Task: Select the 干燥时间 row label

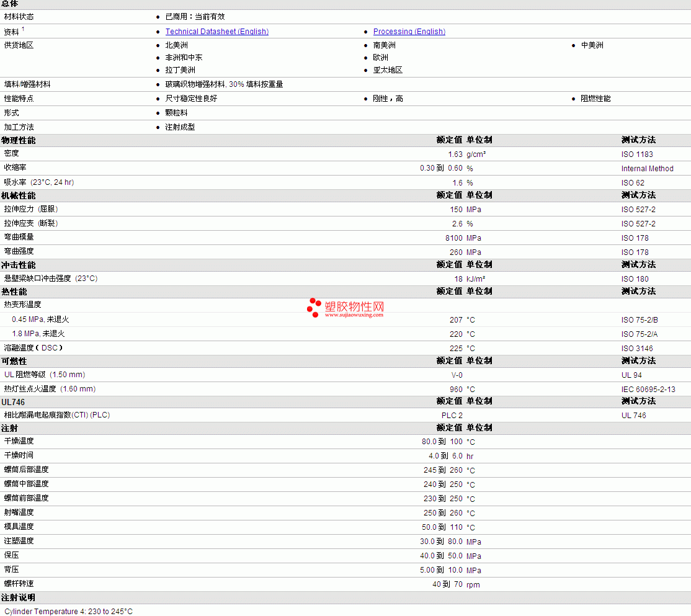Action: coord(19,455)
